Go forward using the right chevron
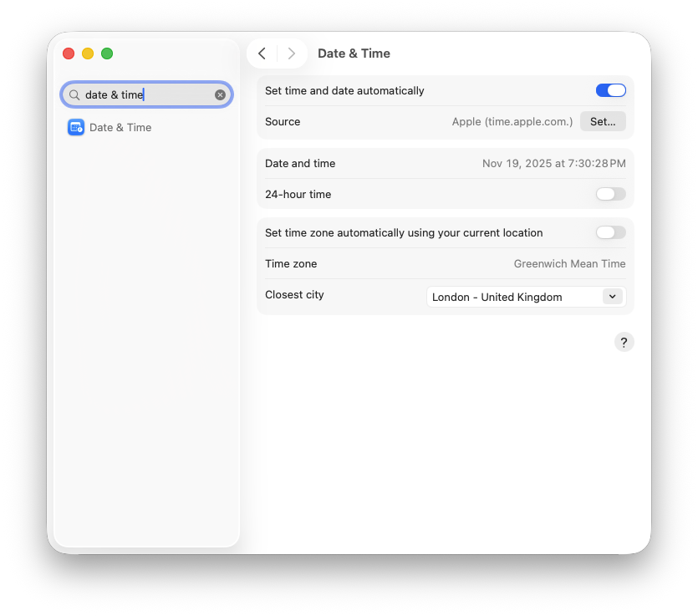 pyautogui.click(x=291, y=53)
